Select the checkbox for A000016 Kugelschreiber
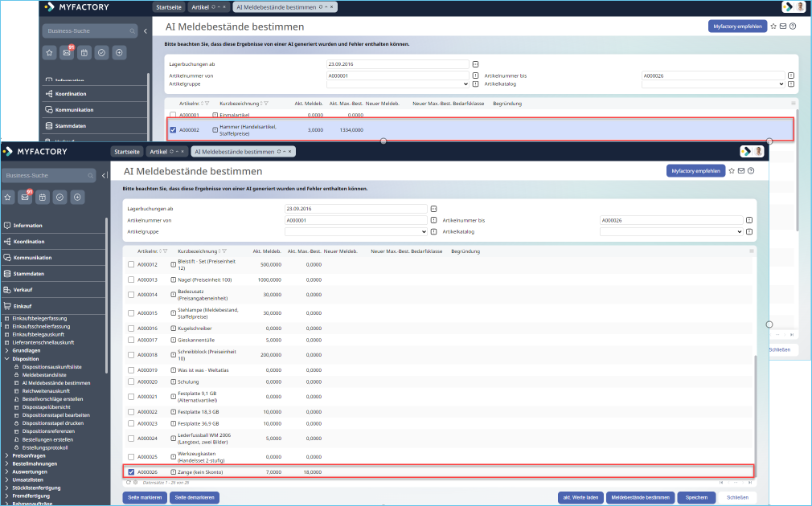 131,328
